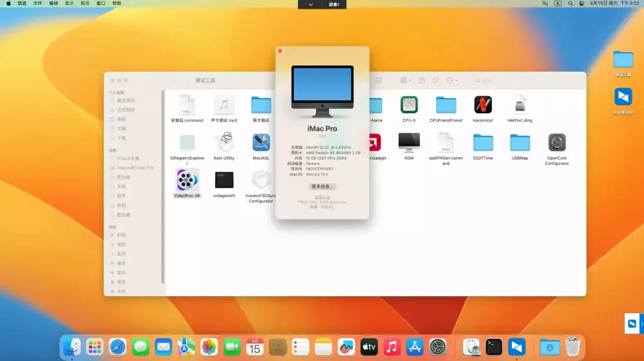The height and width of the screenshot is (361, 644).
Task: Select the OpenCore Configurator app icon
Action: pyautogui.click(x=557, y=143)
